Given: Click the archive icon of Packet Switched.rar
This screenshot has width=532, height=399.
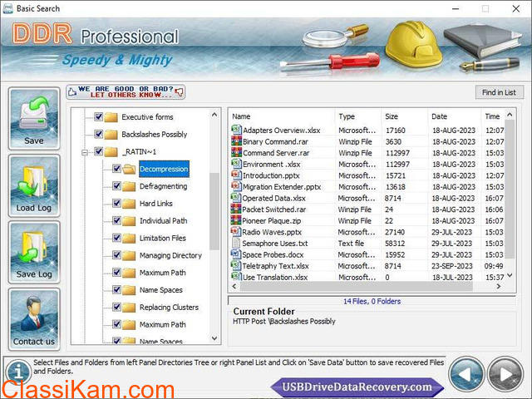Looking at the screenshot, I should click(236, 209).
